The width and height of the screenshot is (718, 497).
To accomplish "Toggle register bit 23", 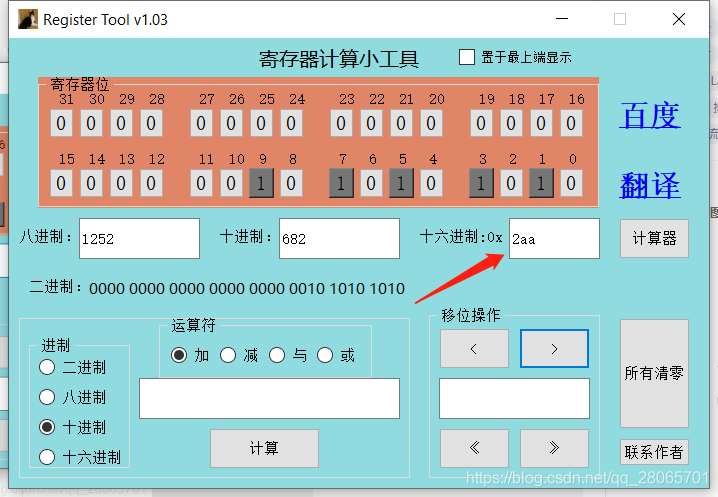I will pos(341,123).
